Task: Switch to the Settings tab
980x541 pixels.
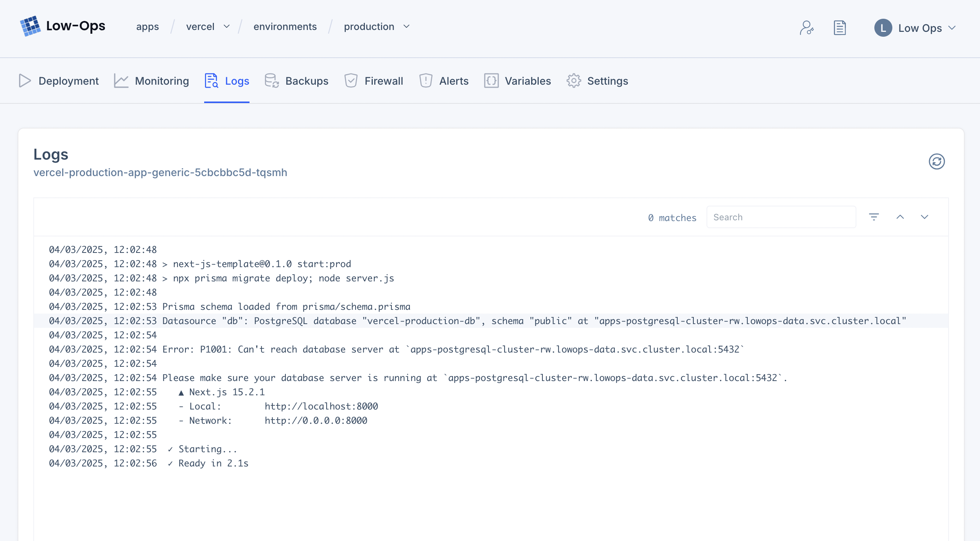Action: click(x=597, y=81)
